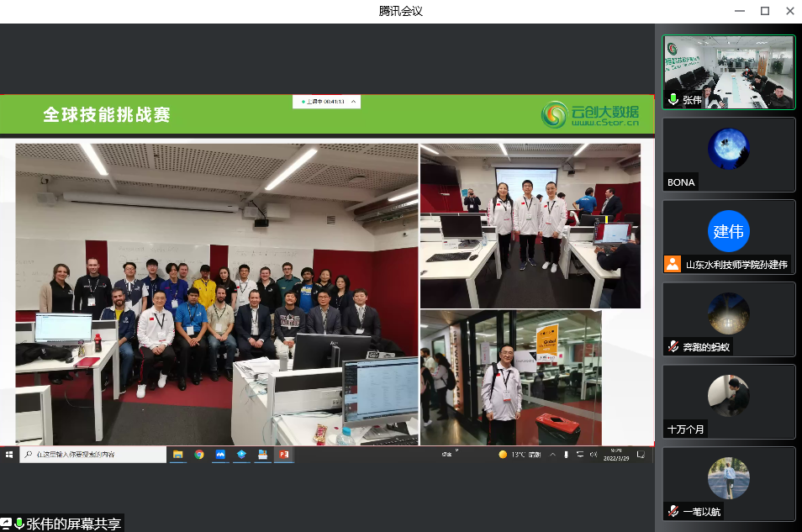Open Chrome from the shared taskbar
Viewport: 802px width, 532px height.
click(199, 455)
